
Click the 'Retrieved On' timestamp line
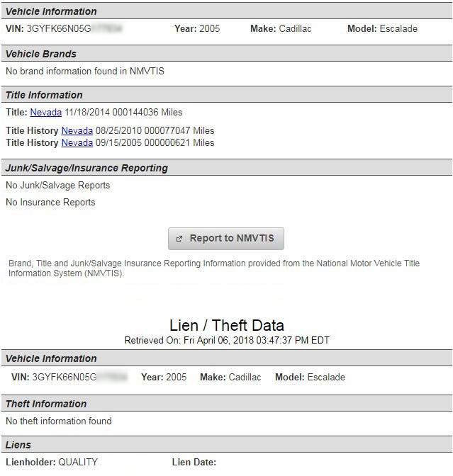227,340
